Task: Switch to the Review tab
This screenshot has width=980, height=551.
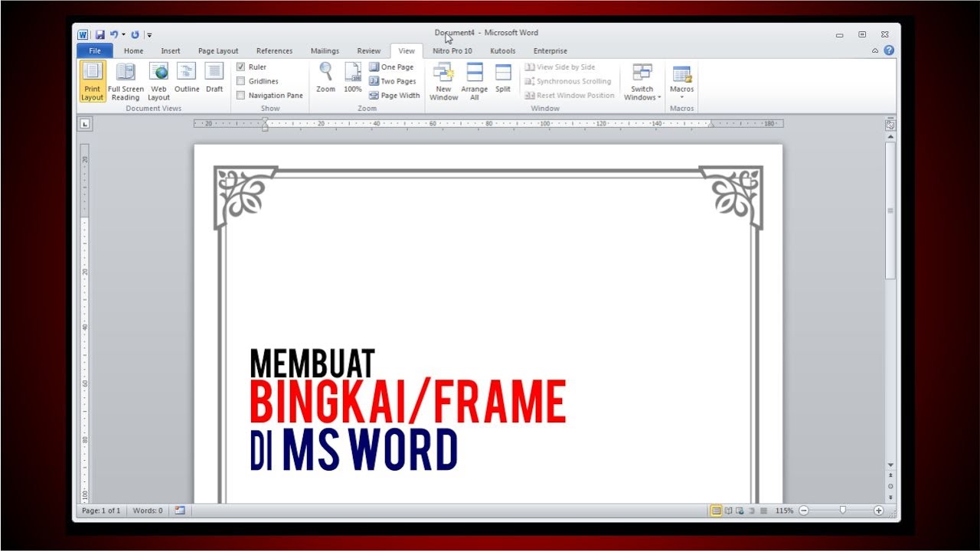Action: 368,51
